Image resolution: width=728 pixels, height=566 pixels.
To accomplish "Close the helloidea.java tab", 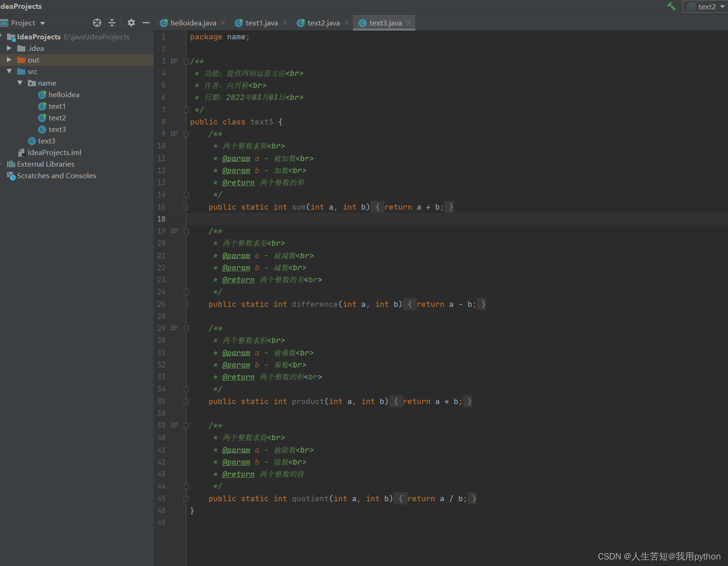I will pos(223,23).
